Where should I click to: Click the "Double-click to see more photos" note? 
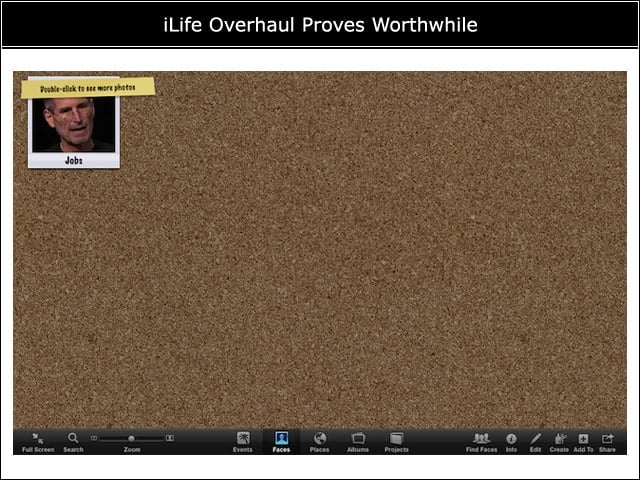coord(88,88)
